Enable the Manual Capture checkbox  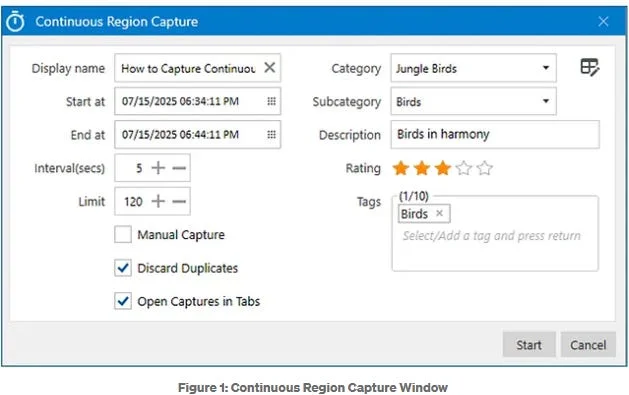tap(123, 235)
